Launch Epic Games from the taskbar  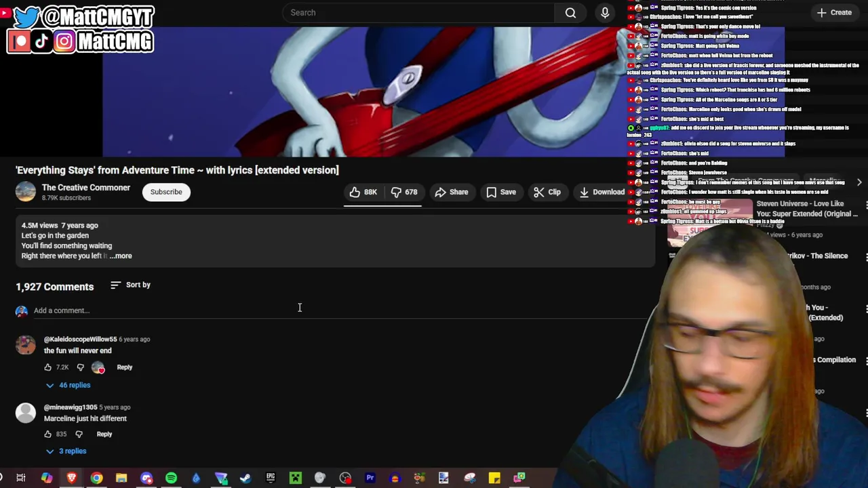(x=271, y=478)
